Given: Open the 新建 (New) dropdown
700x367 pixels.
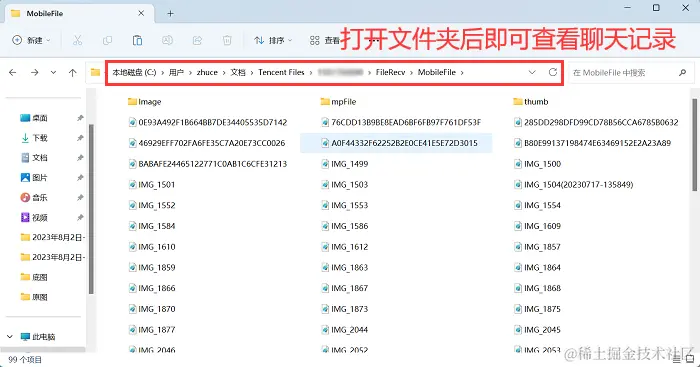Looking at the screenshot, I should click(x=31, y=41).
